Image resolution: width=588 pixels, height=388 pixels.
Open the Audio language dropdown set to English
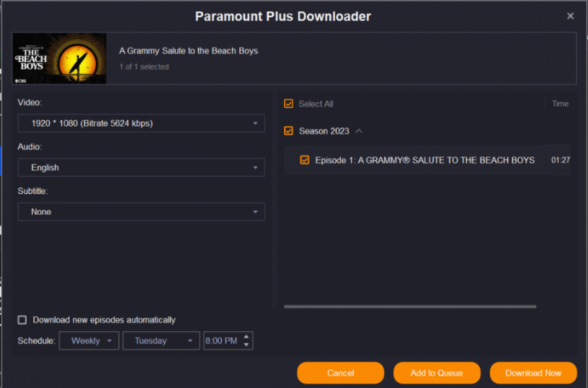pos(141,168)
